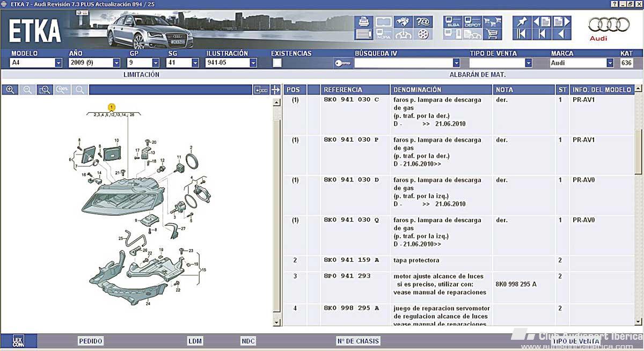This screenshot has width=644, height=351.
Task: Click the illustration thumbnails selector icon
Action: pos(261,90)
